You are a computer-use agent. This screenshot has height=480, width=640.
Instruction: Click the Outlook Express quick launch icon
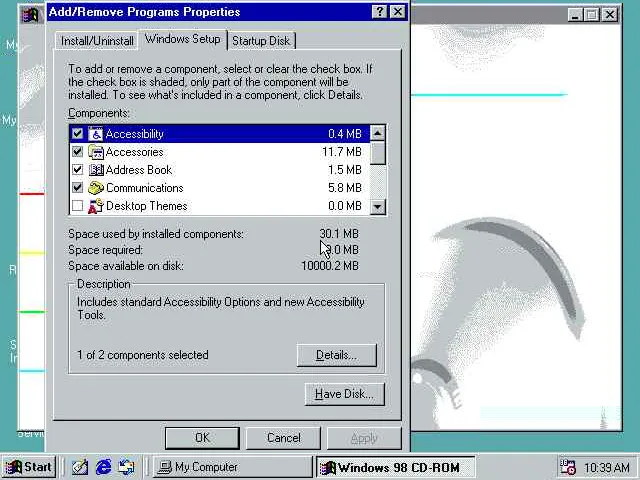coord(127,467)
